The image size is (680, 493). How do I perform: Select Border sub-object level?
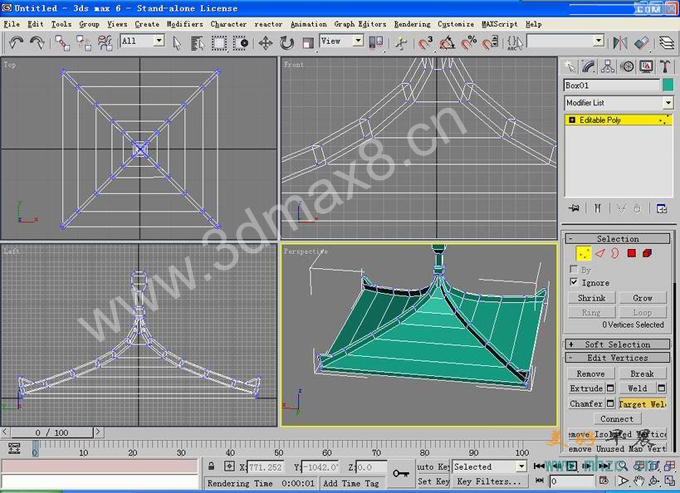tap(615, 253)
